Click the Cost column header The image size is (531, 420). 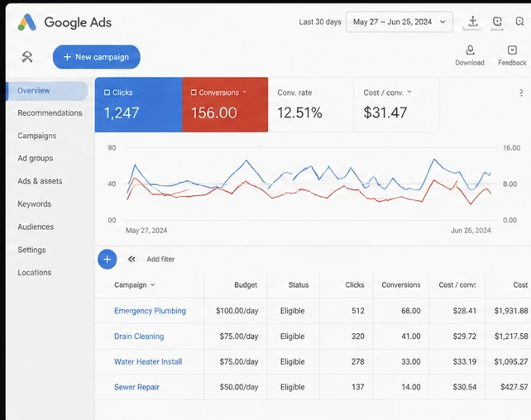(520, 285)
